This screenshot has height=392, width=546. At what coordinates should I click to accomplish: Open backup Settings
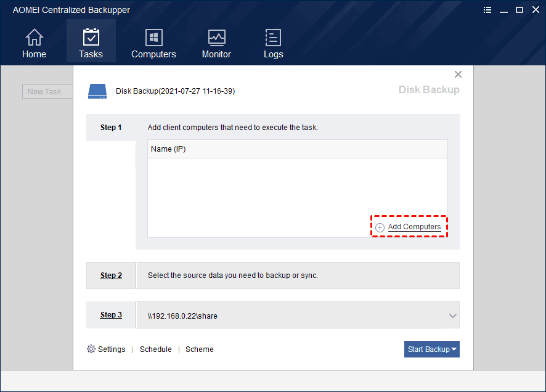(x=112, y=349)
